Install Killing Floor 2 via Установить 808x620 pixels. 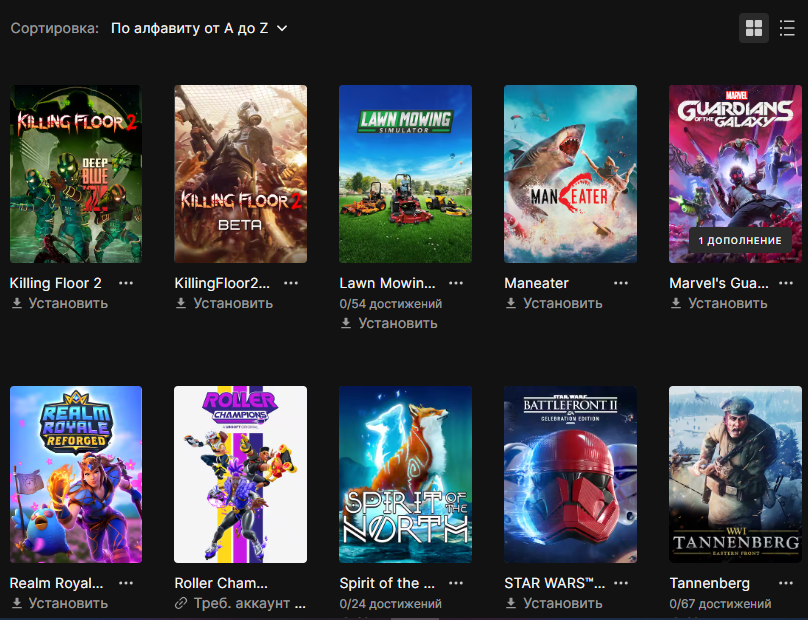[x=68, y=303]
